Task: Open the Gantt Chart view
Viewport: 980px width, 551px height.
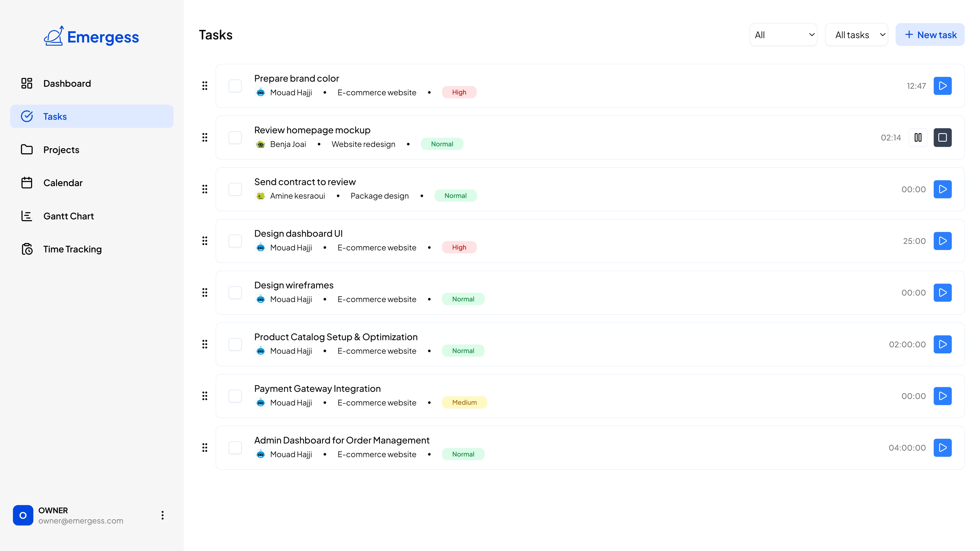Action: tap(68, 216)
